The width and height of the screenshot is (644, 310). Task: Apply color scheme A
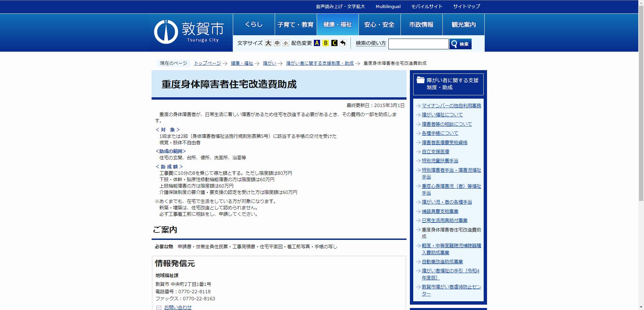[317, 43]
